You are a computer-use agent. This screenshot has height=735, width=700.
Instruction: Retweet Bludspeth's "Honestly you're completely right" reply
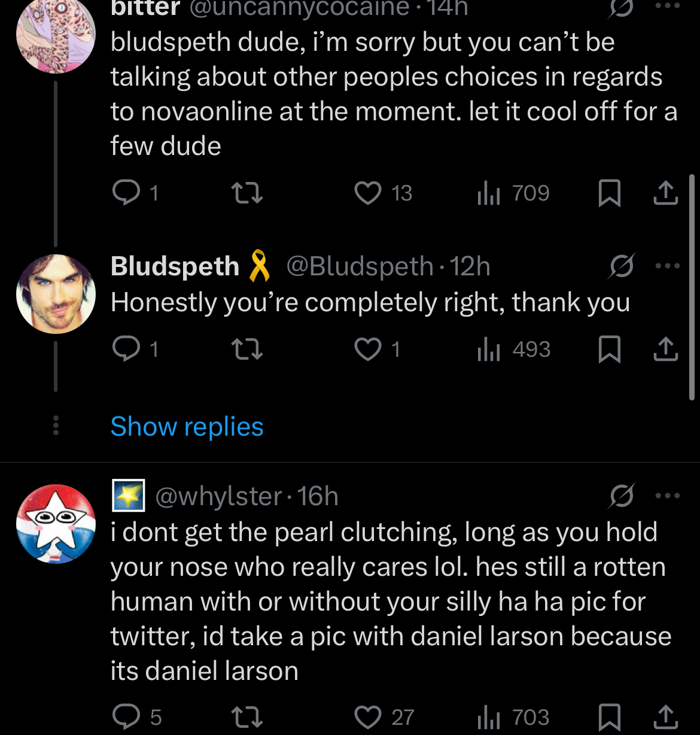tap(247, 350)
